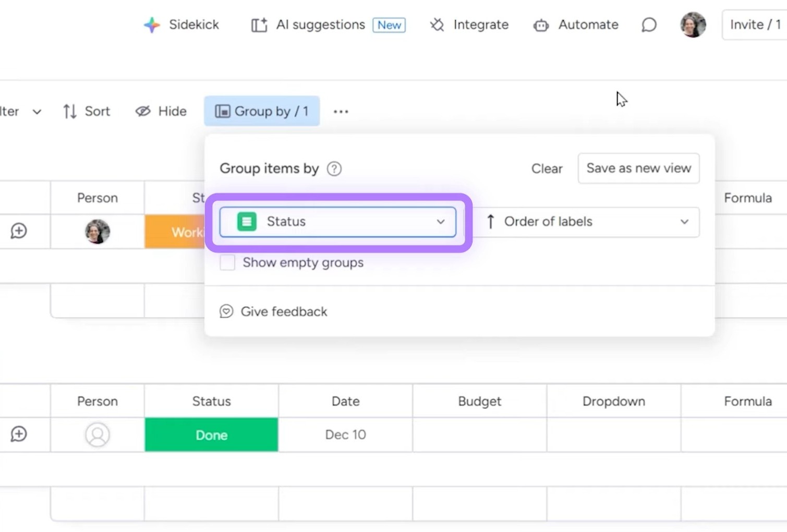
Task: Open the Automate robot icon
Action: (541, 25)
